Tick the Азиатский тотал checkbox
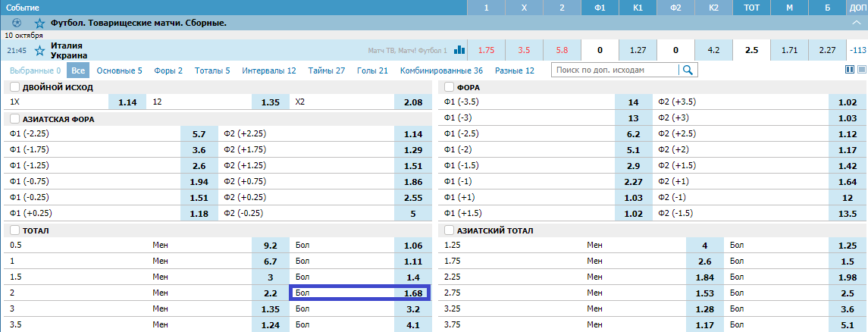Screen dimensions: 868x332 pos(448,230)
